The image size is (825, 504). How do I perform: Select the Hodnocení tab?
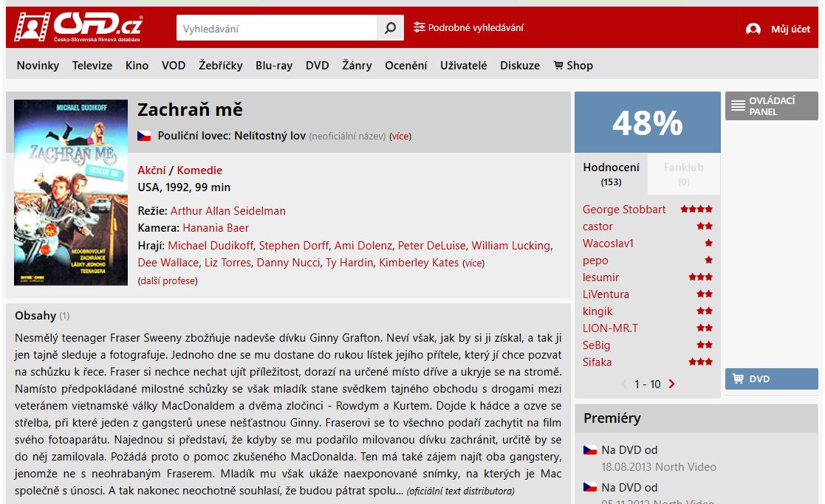click(x=611, y=174)
